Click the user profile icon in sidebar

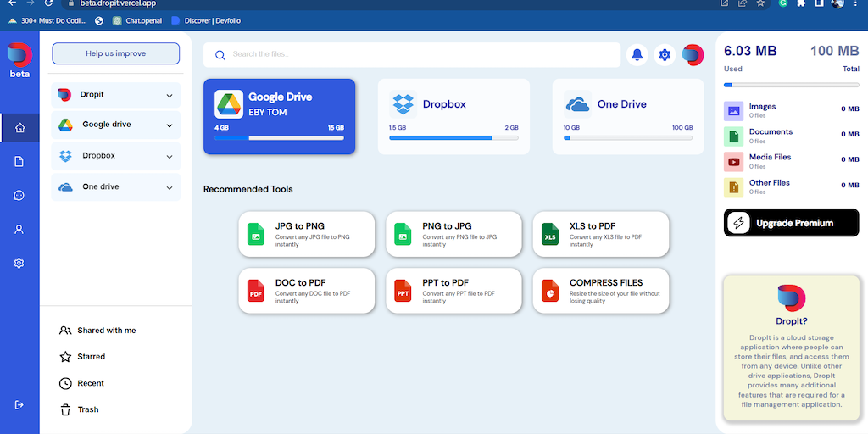pos(19,230)
